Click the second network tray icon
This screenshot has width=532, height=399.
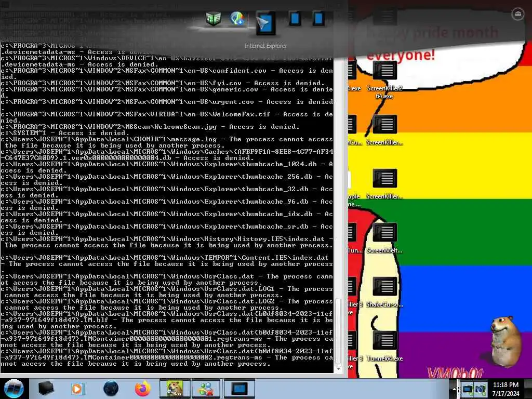(x=480, y=389)
